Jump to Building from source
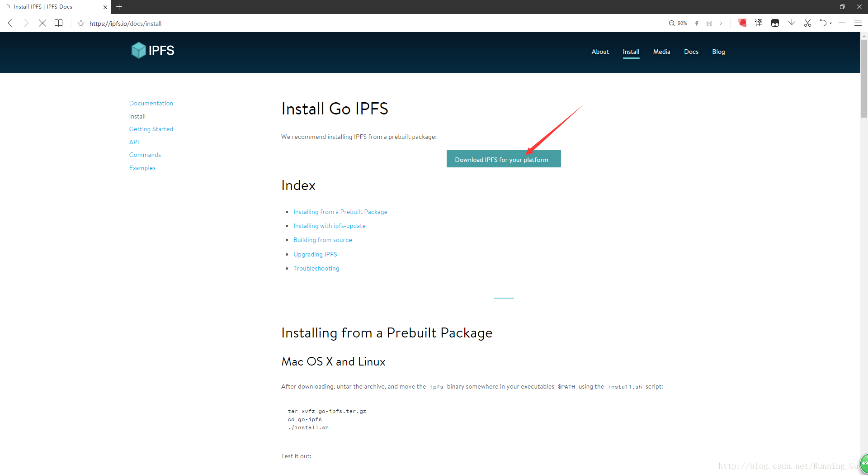 pos(322,240)
